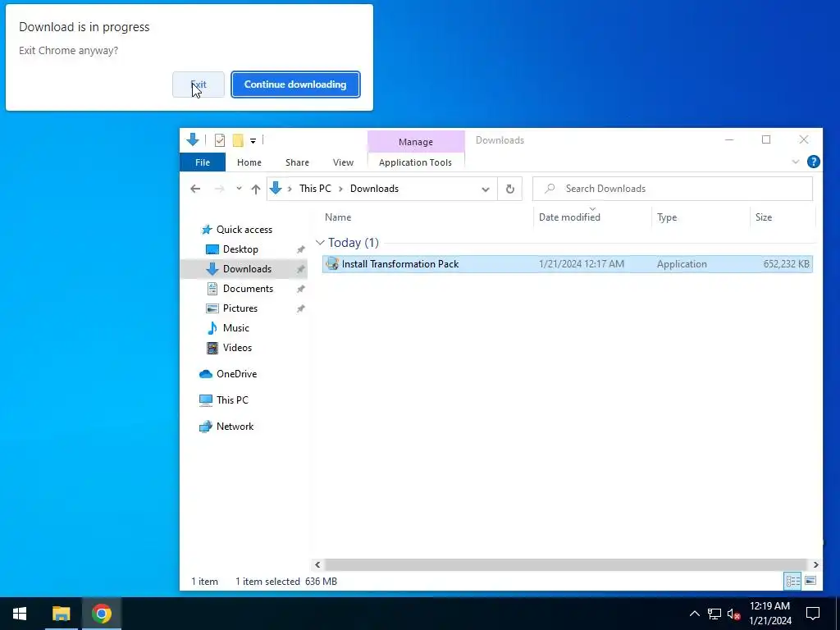Click New folder icon in title bar
Screen dimensions: 840x630
(x=238, y=140)
